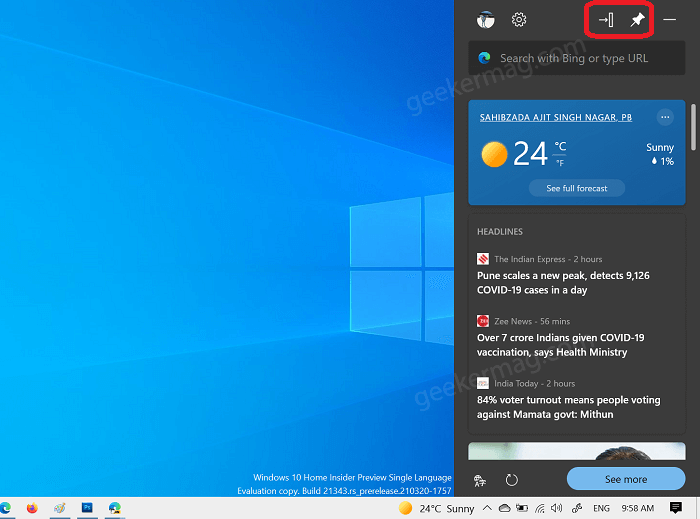Screen dimensions: 700x519
Task: Click the See full forecast button
Action: pos(576,188)
